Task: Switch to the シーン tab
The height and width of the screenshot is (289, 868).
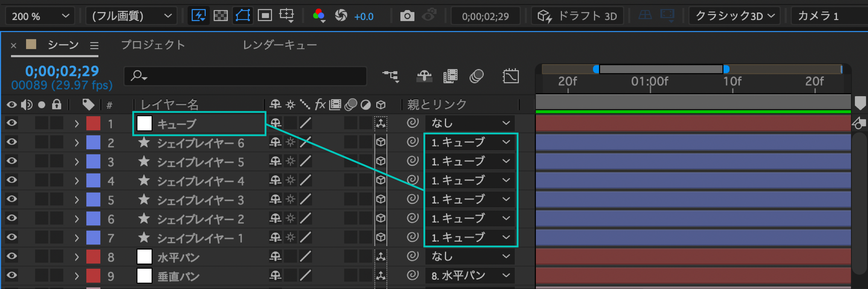Action: click(63, 45)
